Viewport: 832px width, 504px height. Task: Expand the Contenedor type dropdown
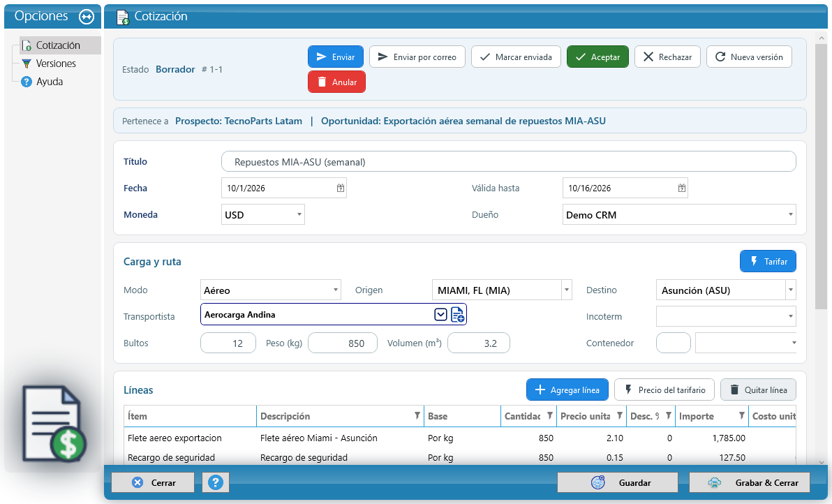[x=794, y=343]
